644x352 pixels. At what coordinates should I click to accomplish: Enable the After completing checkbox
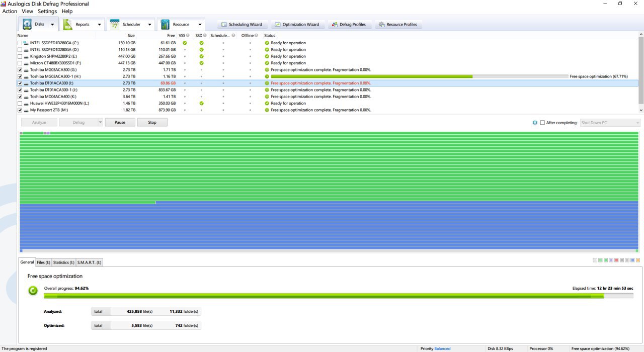542,122
